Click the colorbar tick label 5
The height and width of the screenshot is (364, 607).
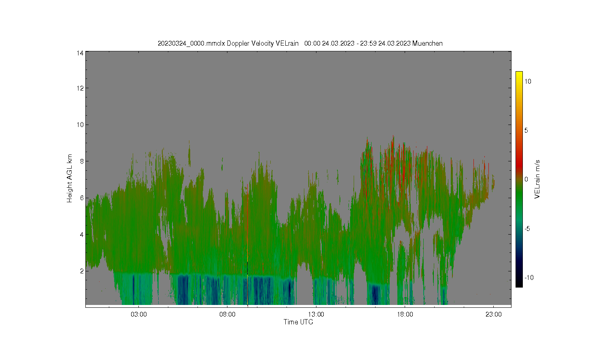526,130
